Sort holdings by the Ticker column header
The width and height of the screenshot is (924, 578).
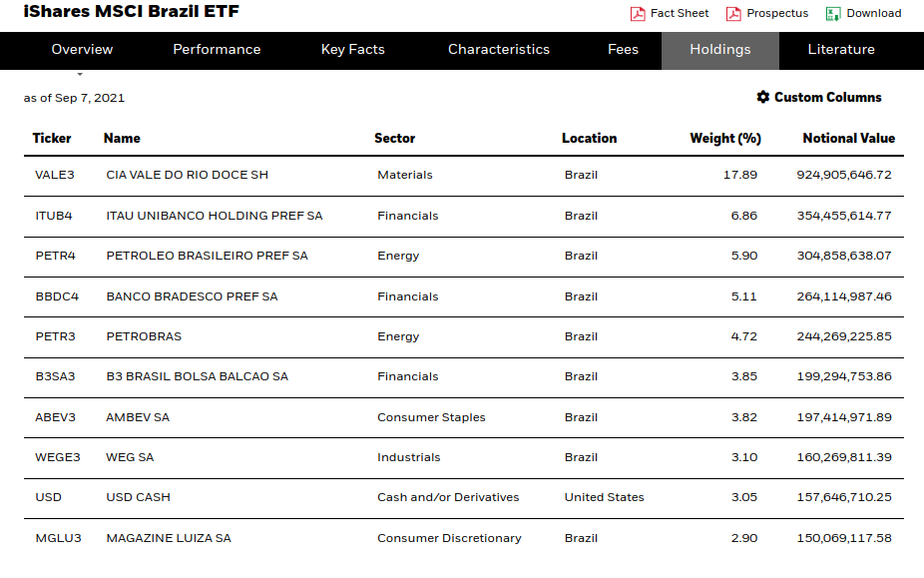click(52, 138)
